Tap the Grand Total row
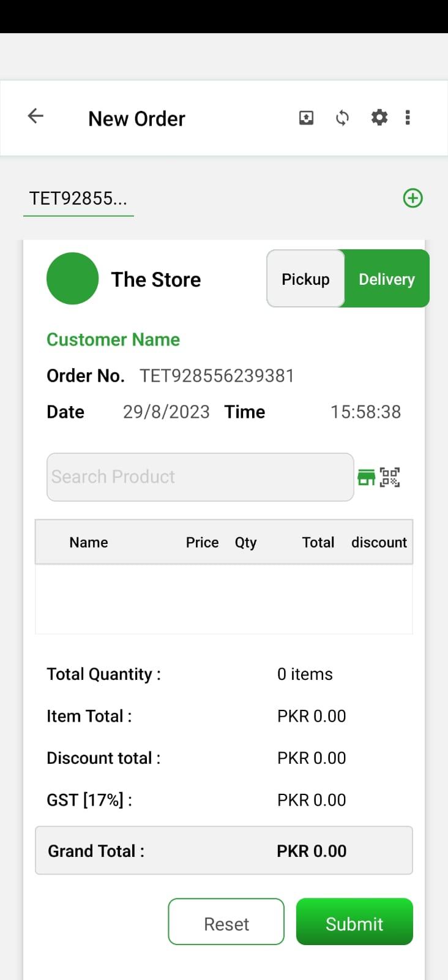 click(x=224, y=850)
